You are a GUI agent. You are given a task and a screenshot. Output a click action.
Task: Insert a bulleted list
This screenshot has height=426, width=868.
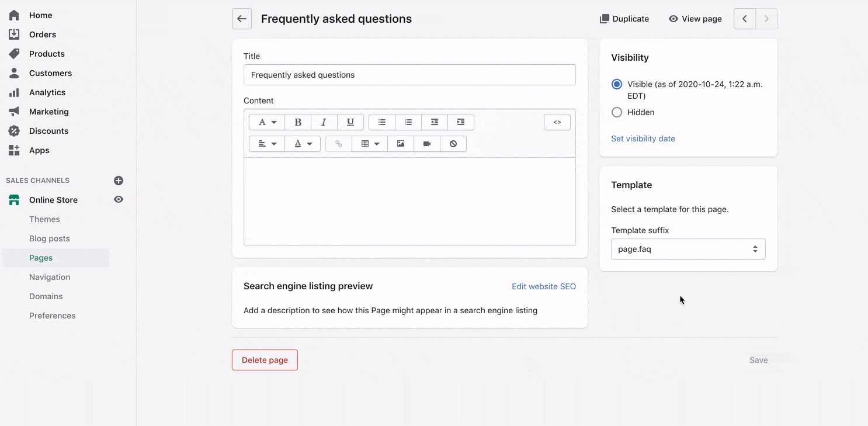(x=382, y=122)
